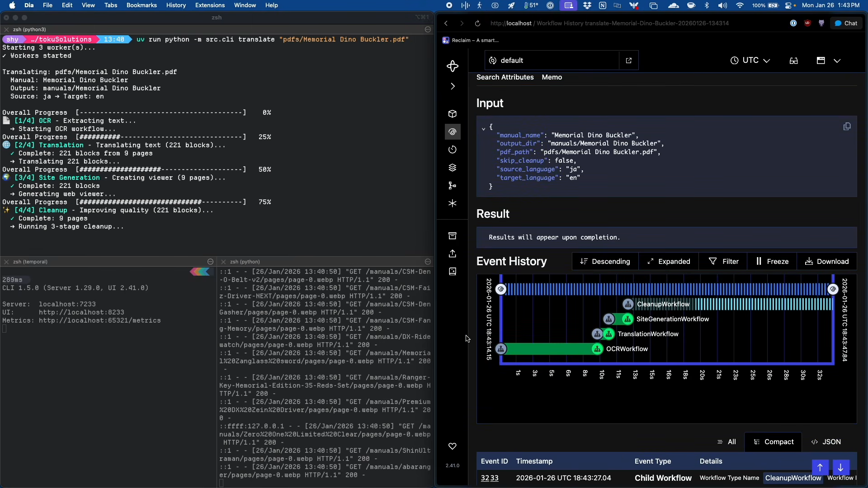Switch event view to All
868x488 pixels.
click(726, 442)
